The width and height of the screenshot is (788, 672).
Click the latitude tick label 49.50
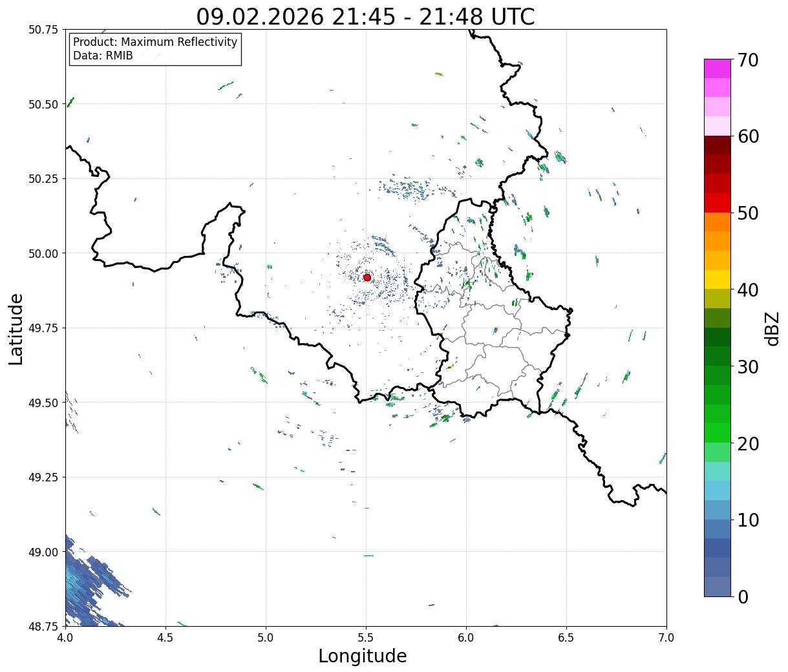tap(43, 403)
